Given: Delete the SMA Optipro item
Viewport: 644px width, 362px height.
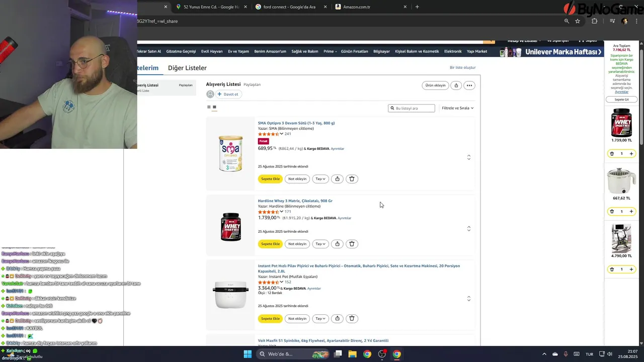Looking at the screenshot, I should 352,179.
